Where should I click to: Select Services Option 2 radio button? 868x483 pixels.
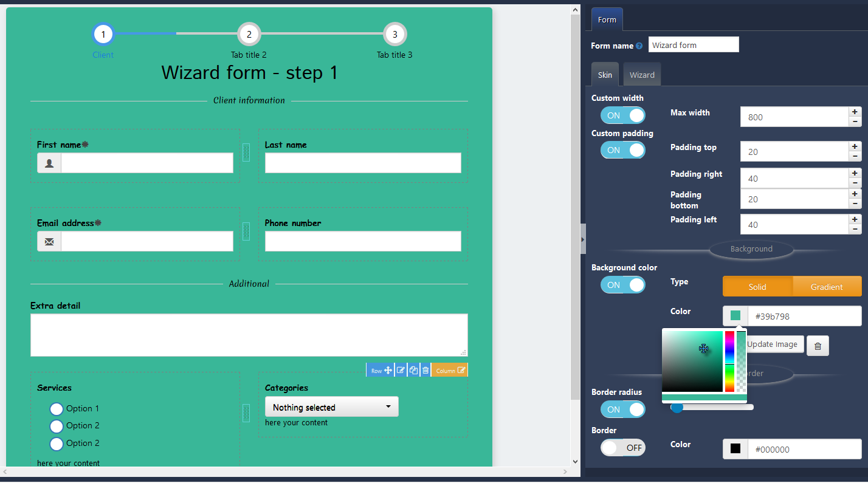pyautogui.click(x=57, y=426)
